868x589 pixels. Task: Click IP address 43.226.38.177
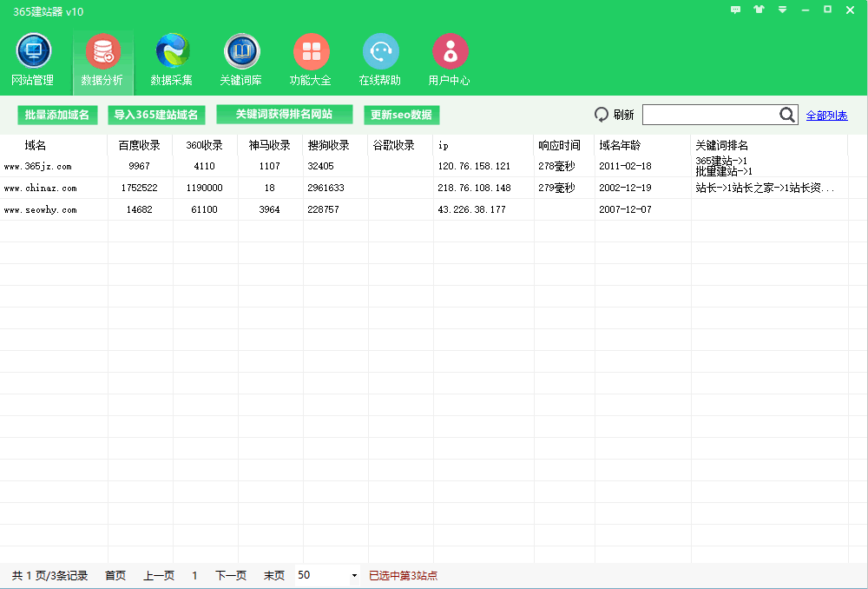(x=471, y=209)
